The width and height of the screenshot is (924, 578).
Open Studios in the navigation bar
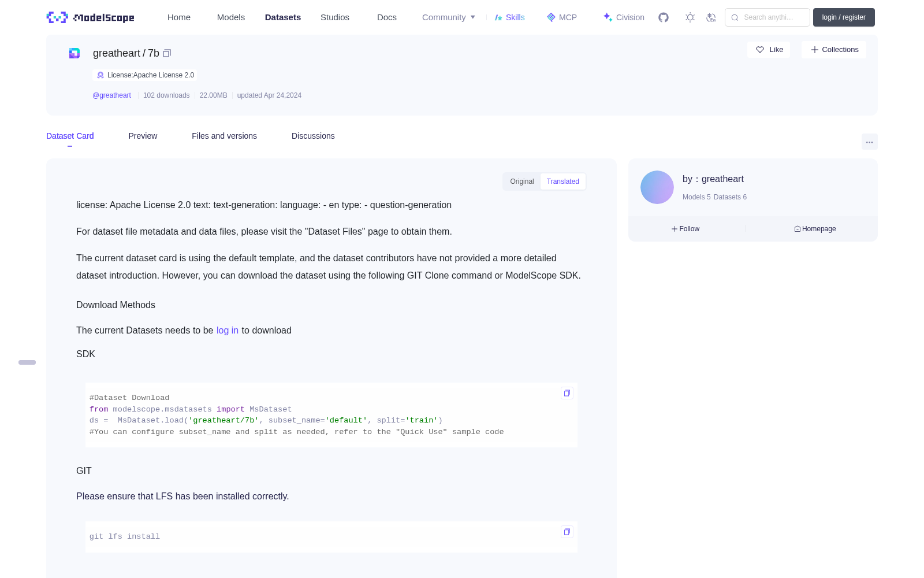click(x=335, y=17)
